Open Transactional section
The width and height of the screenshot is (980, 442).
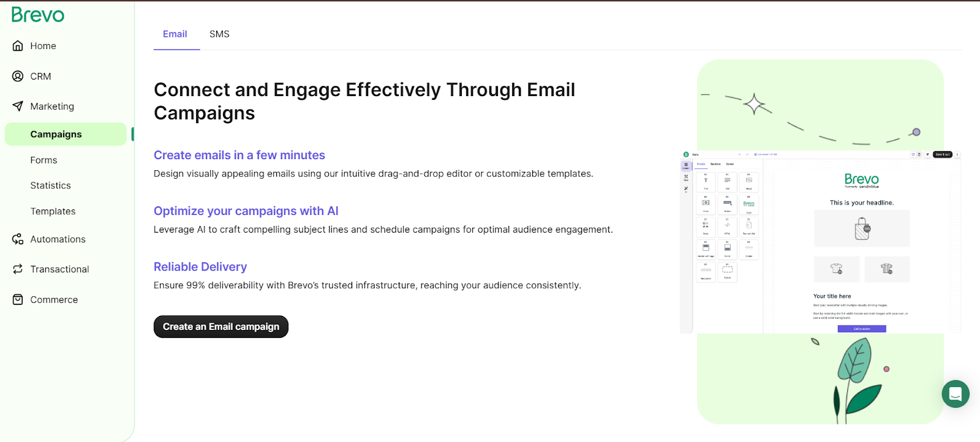59,269
